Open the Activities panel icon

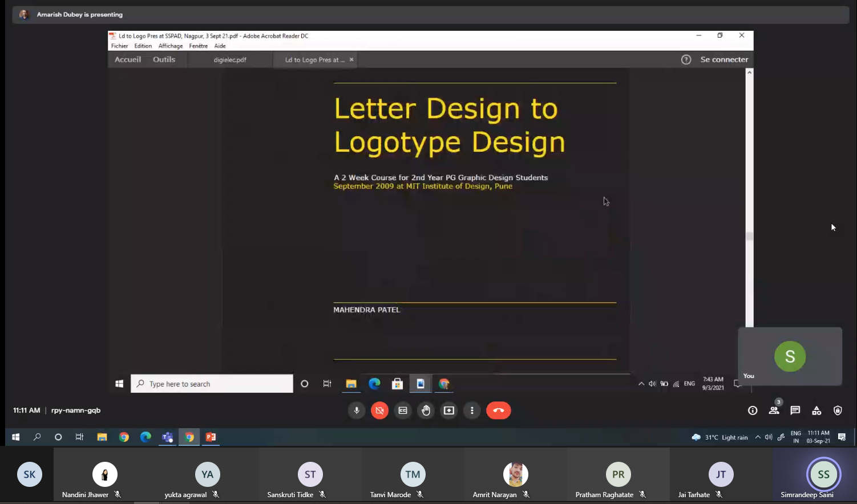(x=816, y=410)
